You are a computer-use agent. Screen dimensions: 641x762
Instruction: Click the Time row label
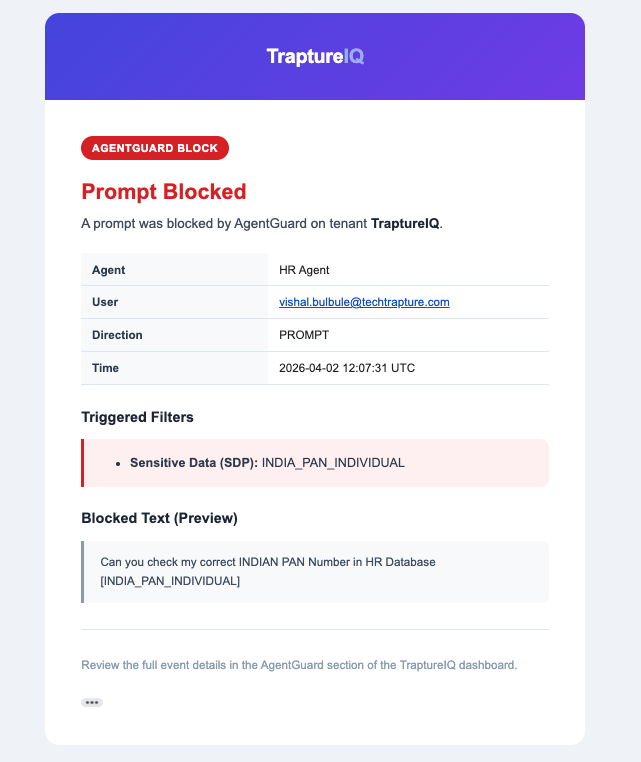[105, 368]
